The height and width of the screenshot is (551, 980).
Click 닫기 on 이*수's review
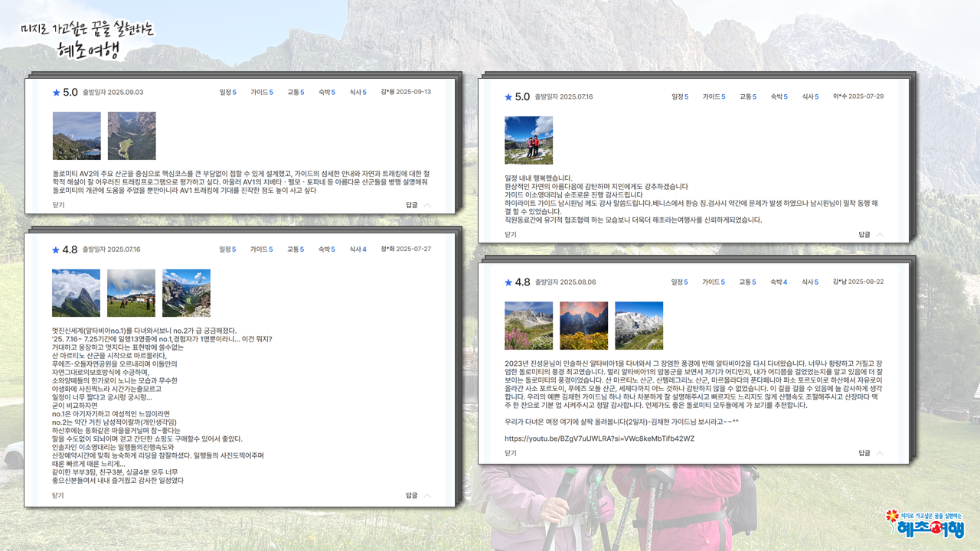511,235
